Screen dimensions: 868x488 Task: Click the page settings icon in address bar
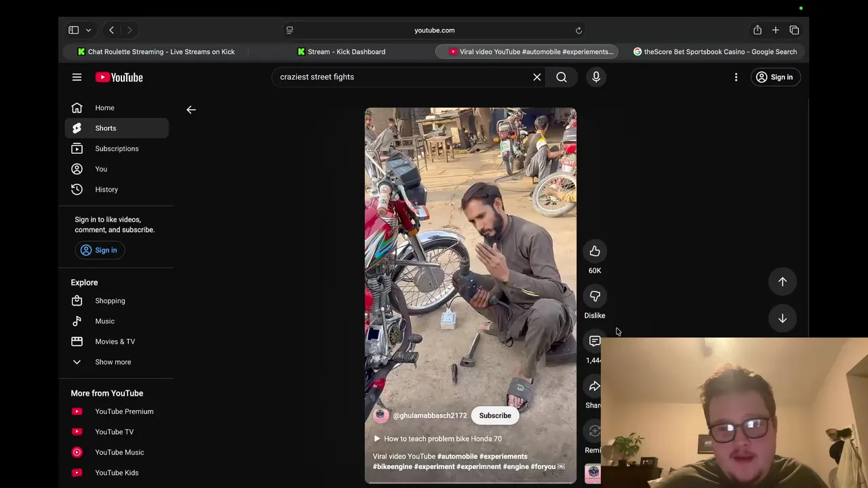coord(290,30)
